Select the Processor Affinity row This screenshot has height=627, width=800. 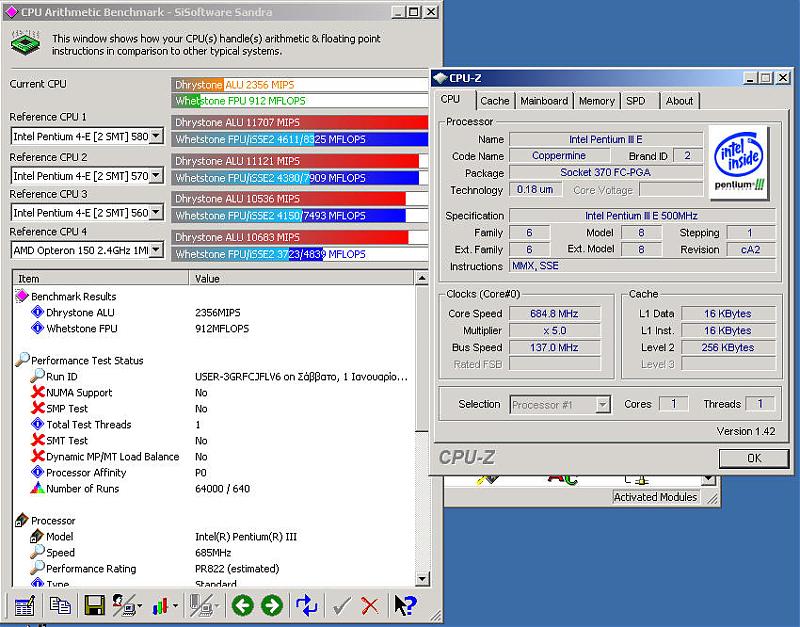pos(214,472)
